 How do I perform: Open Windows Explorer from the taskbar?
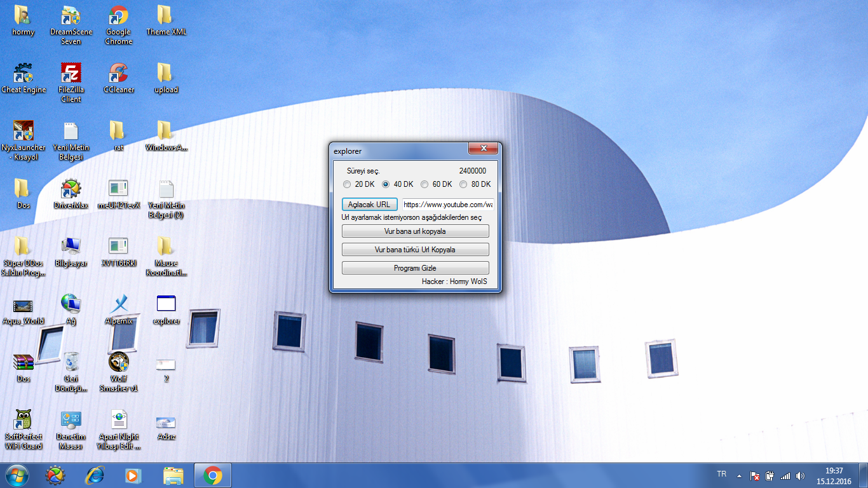[173, 475]
